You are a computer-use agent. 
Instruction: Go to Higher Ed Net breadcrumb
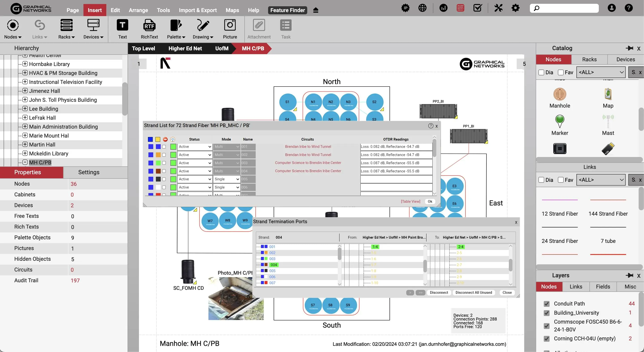[x=185, y=49]
